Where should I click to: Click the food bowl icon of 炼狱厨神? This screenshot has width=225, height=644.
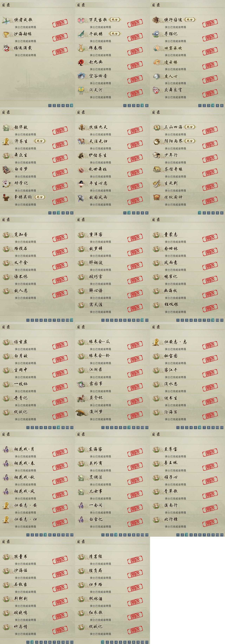(156, 197)
